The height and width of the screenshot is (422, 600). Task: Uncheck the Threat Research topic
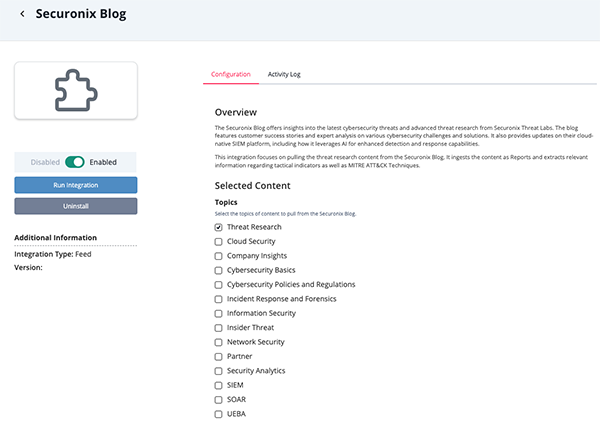219,227
